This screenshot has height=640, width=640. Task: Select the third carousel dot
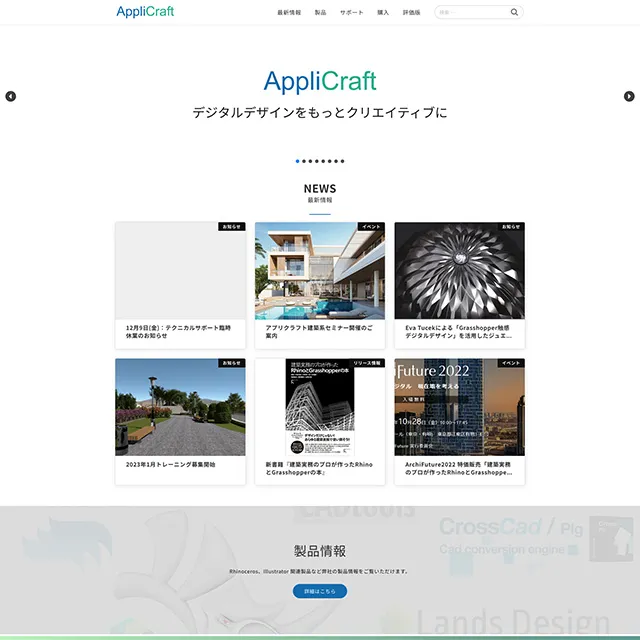point(310,161)
